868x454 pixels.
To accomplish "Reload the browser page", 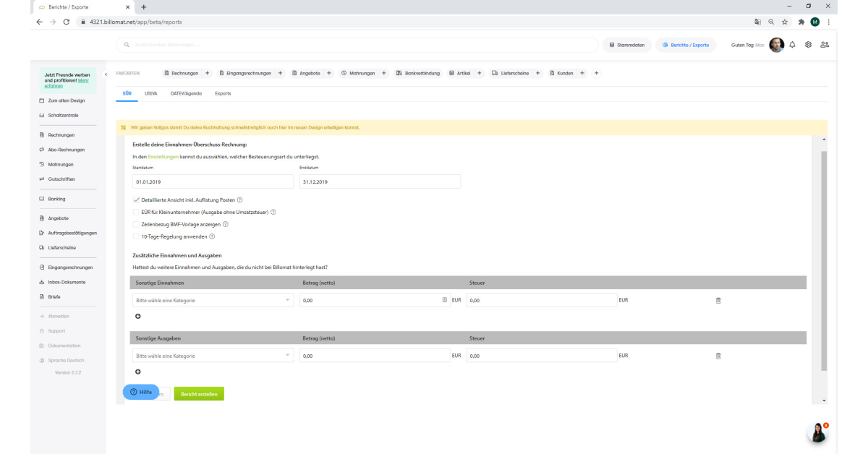I will click(67, 22).
